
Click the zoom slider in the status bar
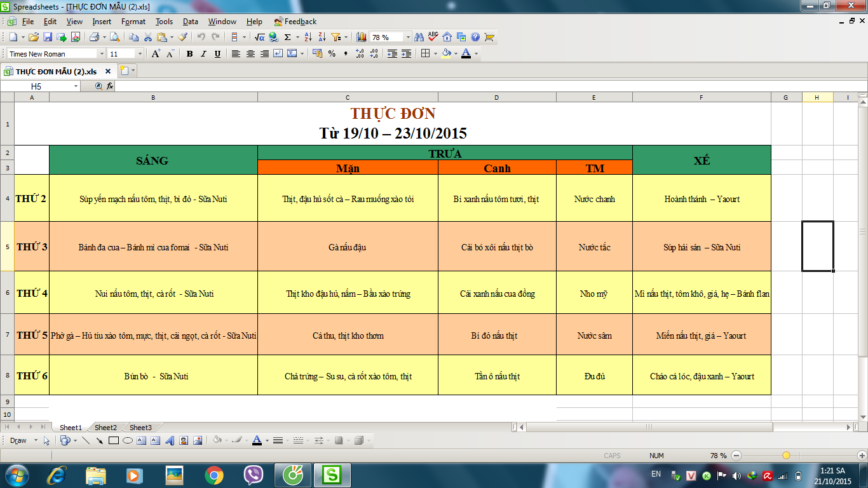786,456
